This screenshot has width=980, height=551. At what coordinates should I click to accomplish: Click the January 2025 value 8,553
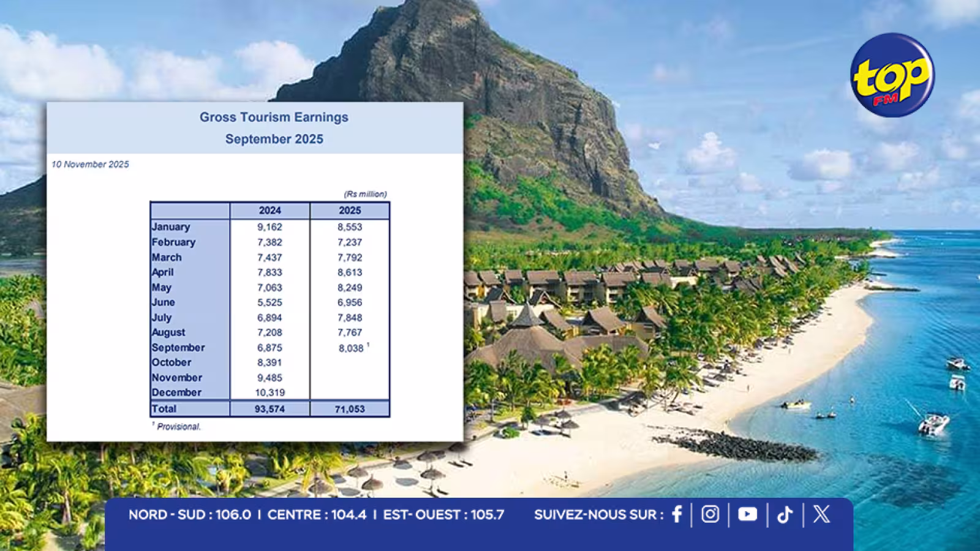coord(350,227)
